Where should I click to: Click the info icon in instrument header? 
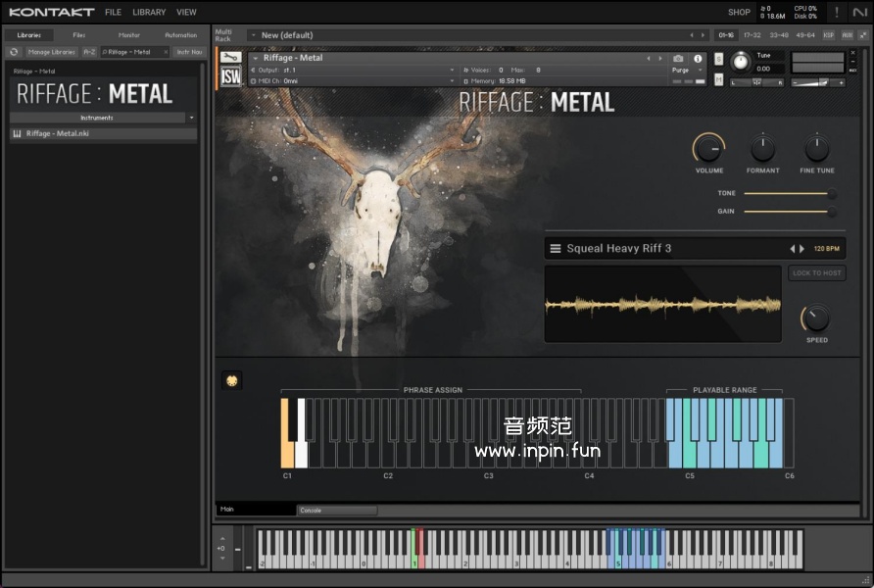tap(698, 59)
